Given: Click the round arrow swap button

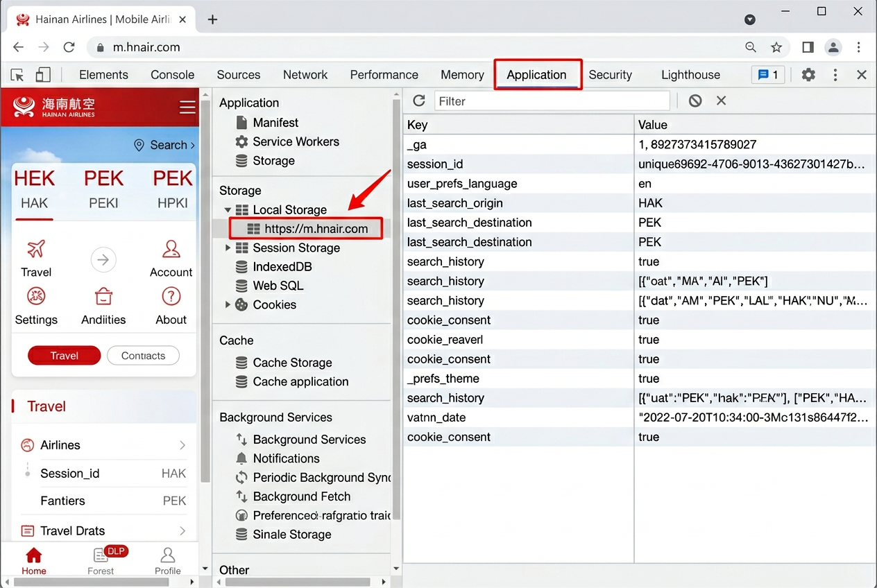Looking at the screenshot, I should point(103,260).
